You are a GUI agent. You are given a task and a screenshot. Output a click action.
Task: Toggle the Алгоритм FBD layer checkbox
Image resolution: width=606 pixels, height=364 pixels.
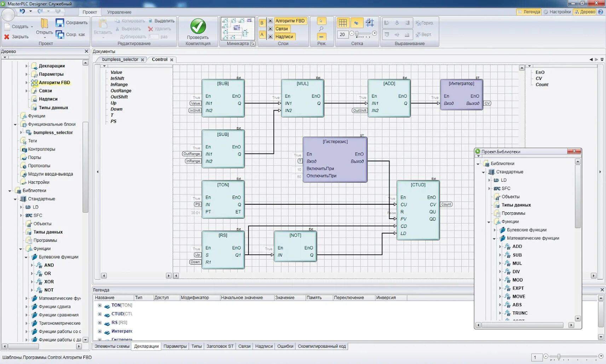click(x=270, y=21)
